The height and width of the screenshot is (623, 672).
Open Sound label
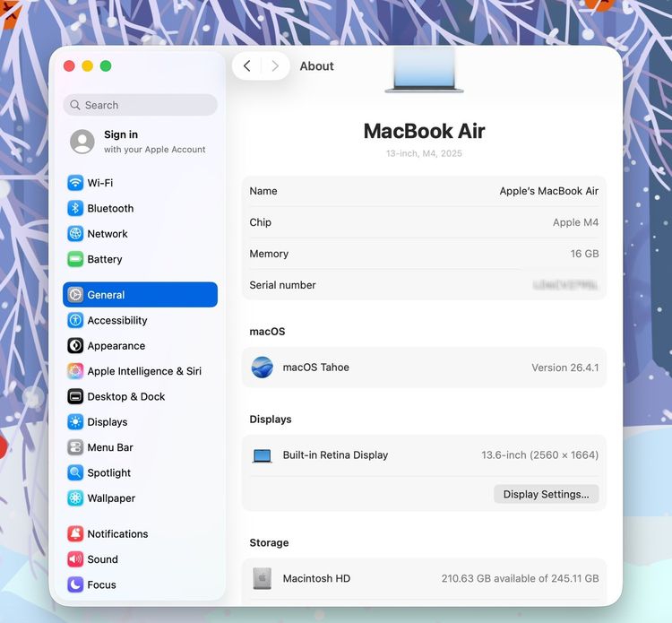pyautogui.click(x=102, y=559)
